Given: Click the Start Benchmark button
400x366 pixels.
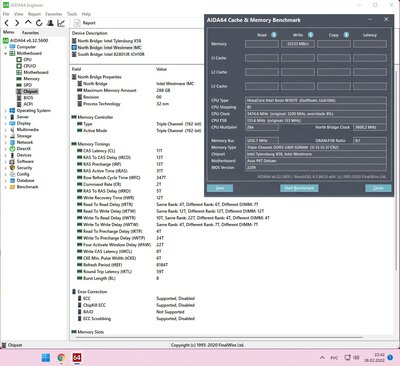Looking at the screenshot, I should 299,188.
